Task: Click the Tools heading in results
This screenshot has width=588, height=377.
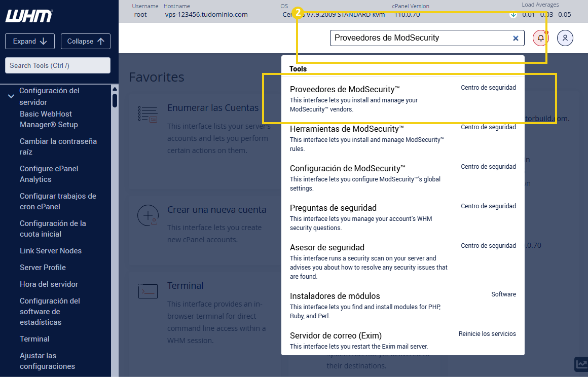Action: point(298,69)
